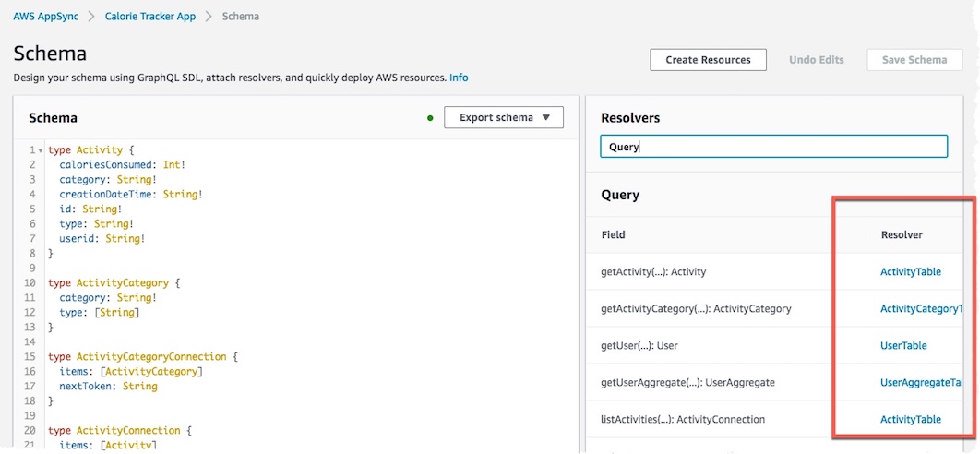Viewport: 980px width, 454px height.
Task: Open the ActivityTable resolver for getActivity
Action: point(911,271)
